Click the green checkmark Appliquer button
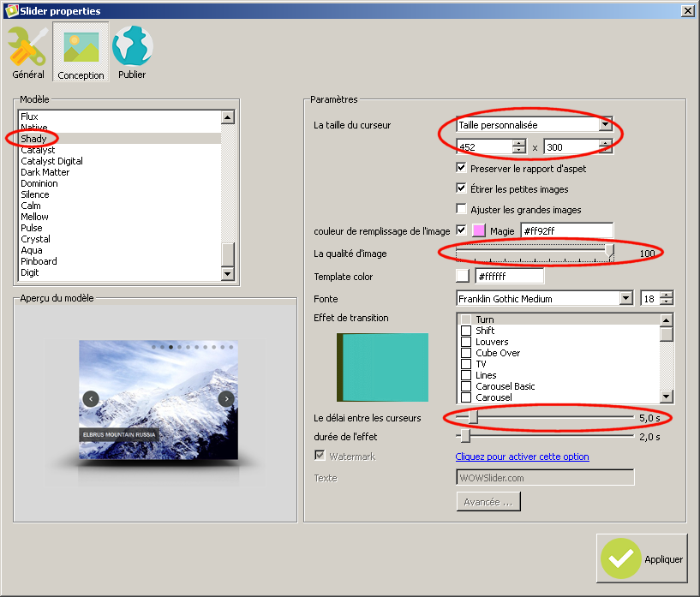Viewport: 700px width, 597px height. point(642,558)
